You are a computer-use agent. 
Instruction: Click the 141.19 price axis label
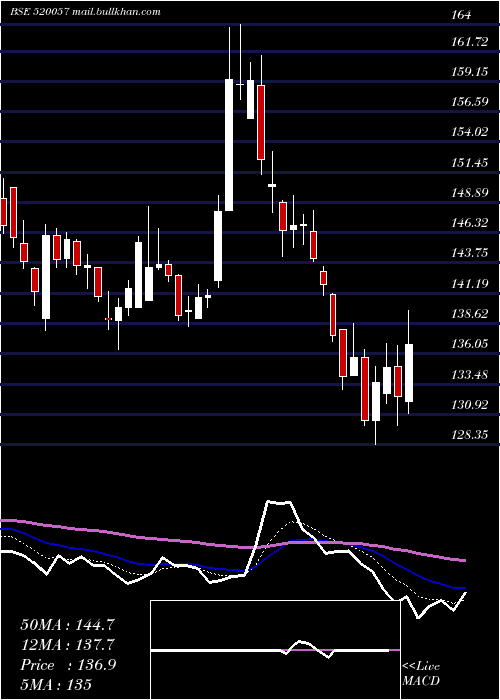point(469,283)
